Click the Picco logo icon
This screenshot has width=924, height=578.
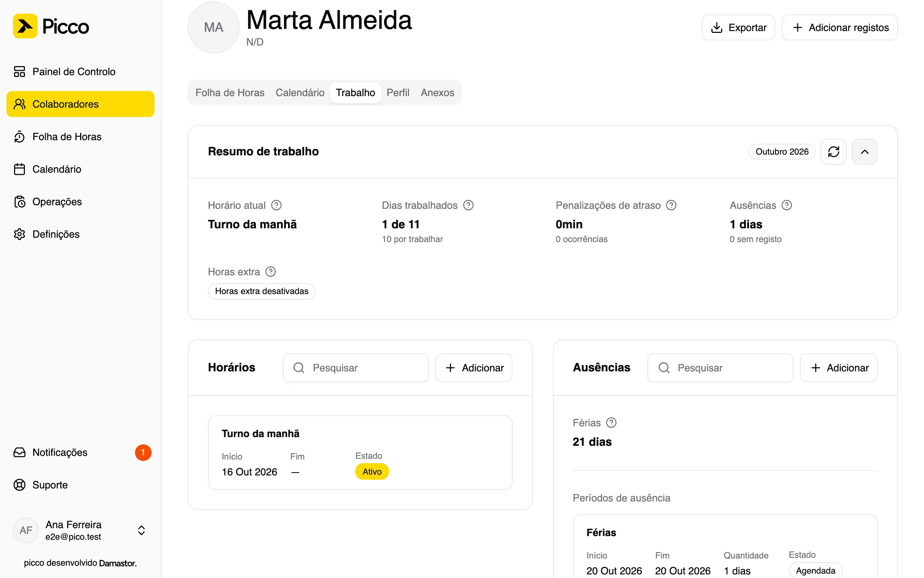25,26
